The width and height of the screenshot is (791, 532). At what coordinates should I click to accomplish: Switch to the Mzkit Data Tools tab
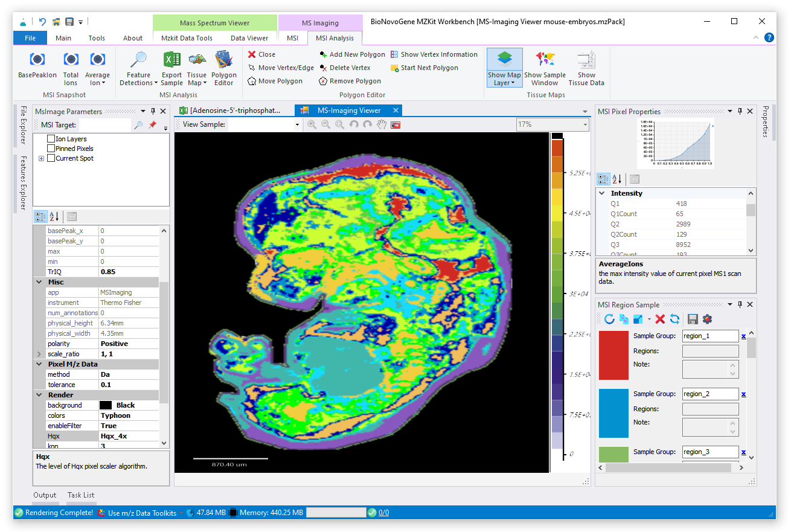click(187, 38)
